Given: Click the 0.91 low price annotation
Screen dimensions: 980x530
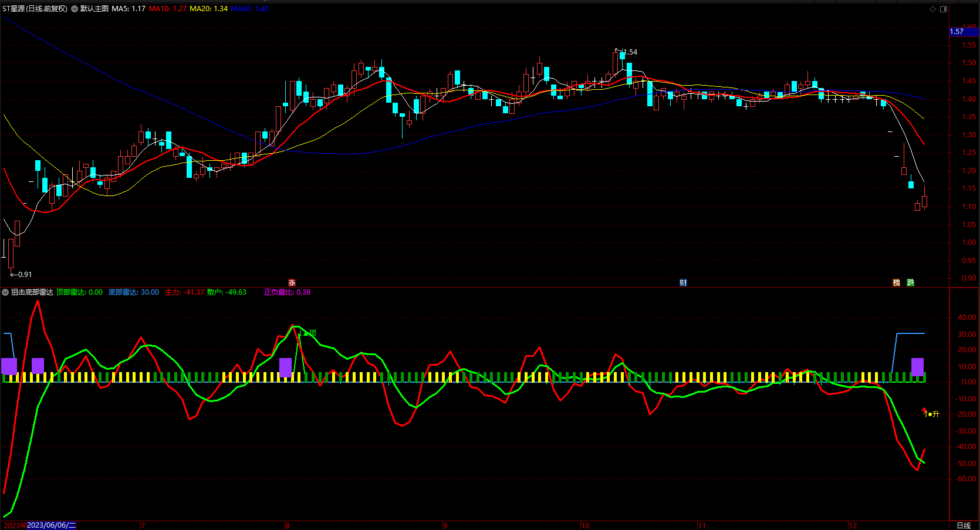Looking at the screenshot, I should (x=25, y=275).
